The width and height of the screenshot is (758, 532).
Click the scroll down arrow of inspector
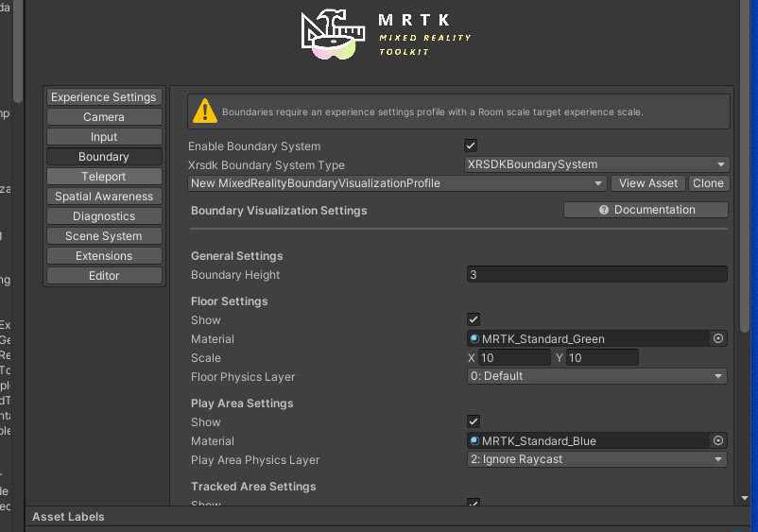(x=745, y=498)
